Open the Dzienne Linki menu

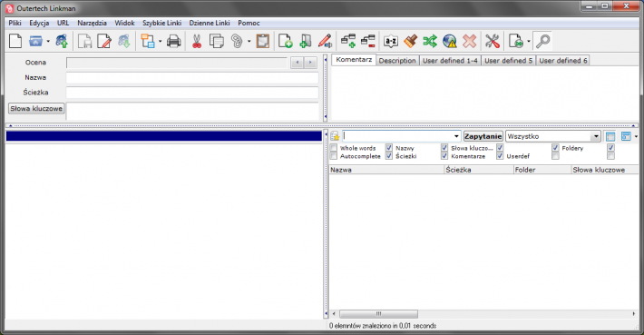click(210, 23)
